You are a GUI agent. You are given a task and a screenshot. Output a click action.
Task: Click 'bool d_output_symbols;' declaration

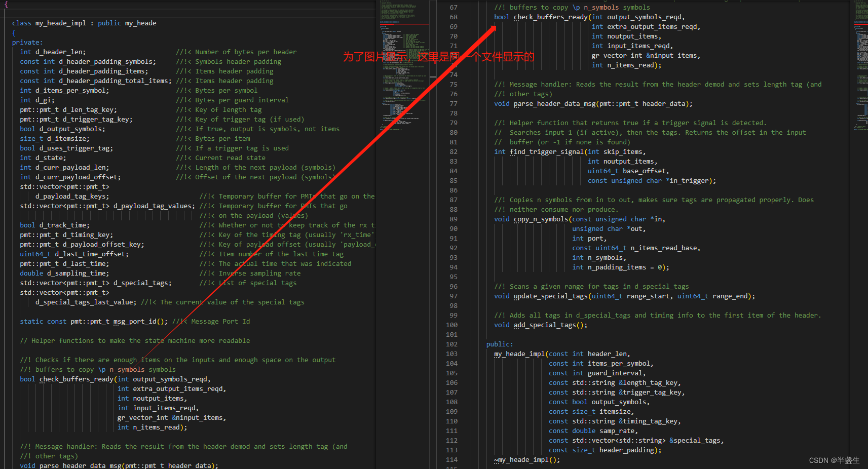pyautogui.click(x=62, y=129)
